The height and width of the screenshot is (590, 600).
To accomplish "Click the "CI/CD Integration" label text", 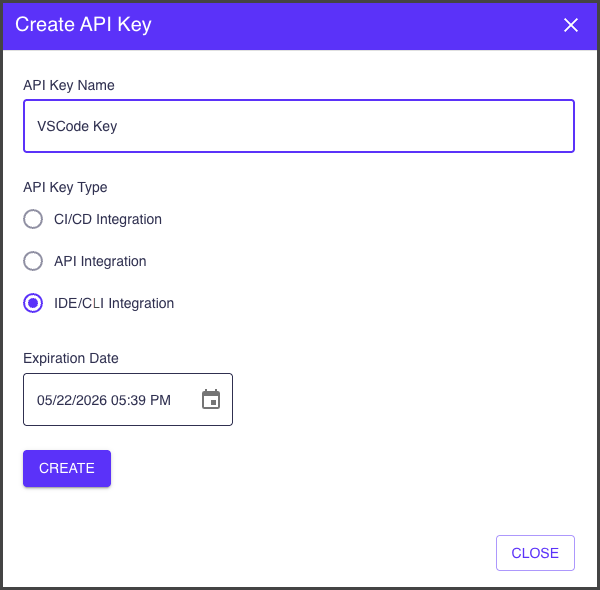I will click(x=108, y=219).
